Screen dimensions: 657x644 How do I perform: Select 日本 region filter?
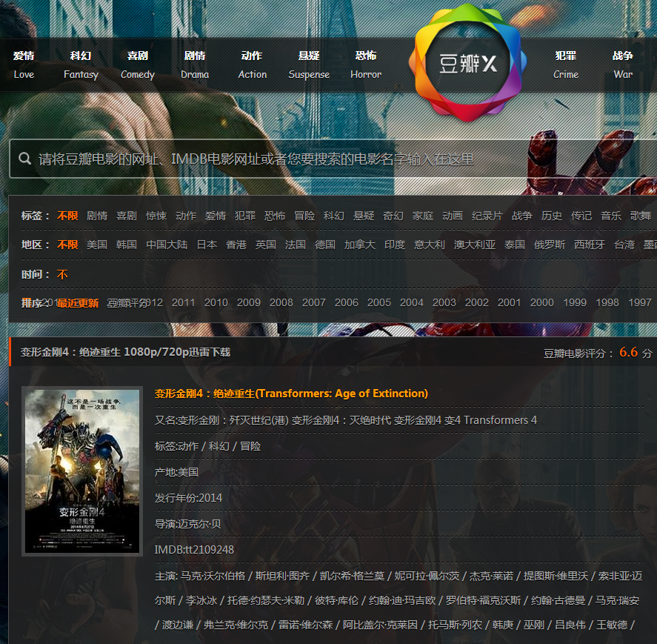point(207,245)
